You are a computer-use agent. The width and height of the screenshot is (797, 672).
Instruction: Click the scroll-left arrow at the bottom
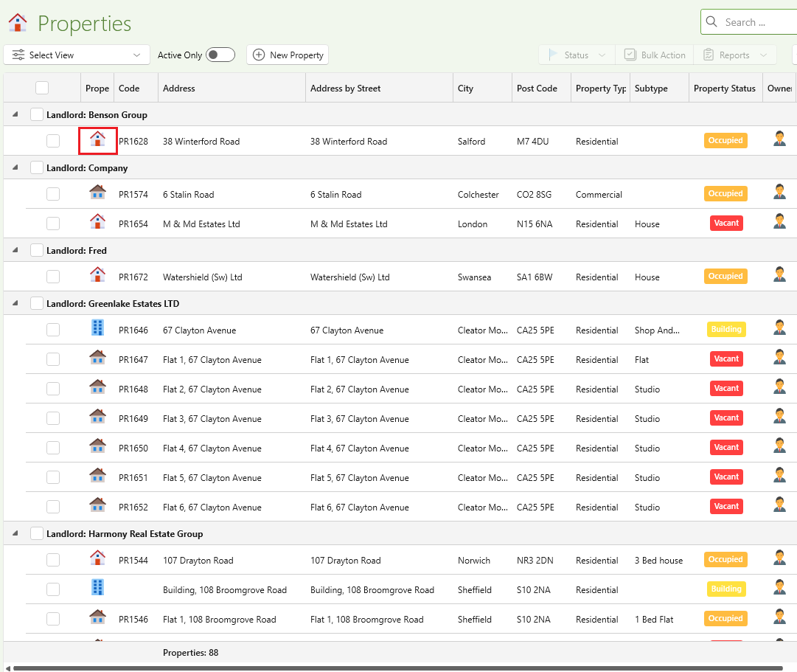tap(7, 668)
